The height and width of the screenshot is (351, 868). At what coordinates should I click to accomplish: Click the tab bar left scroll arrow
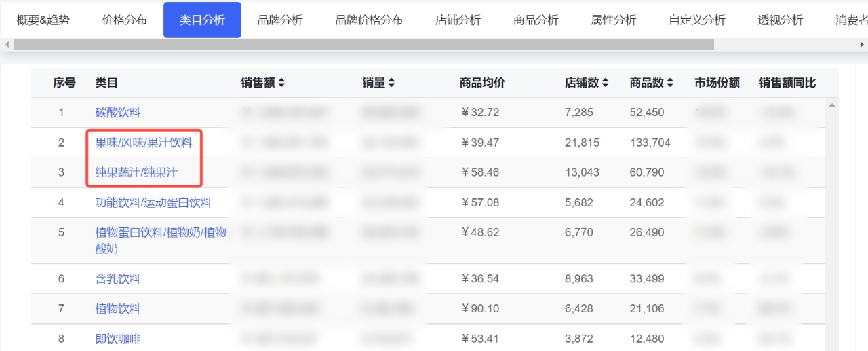click(x=7, y=44)
